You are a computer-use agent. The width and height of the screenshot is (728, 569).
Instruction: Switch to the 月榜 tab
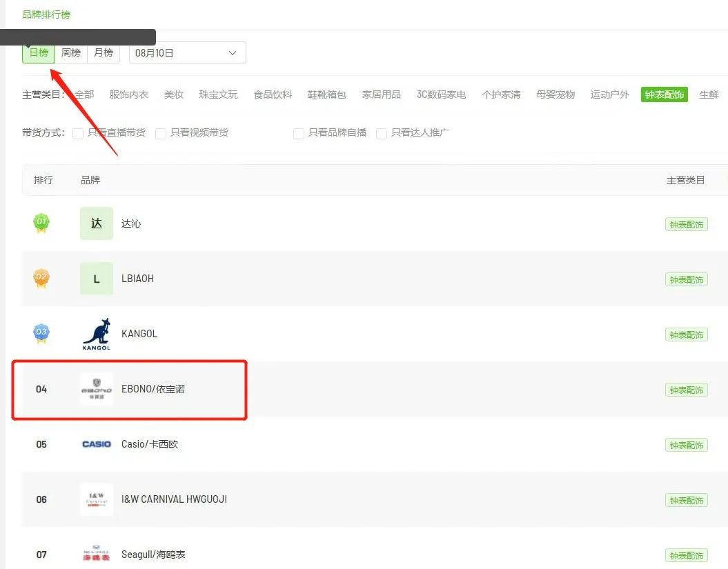[104, 53]
